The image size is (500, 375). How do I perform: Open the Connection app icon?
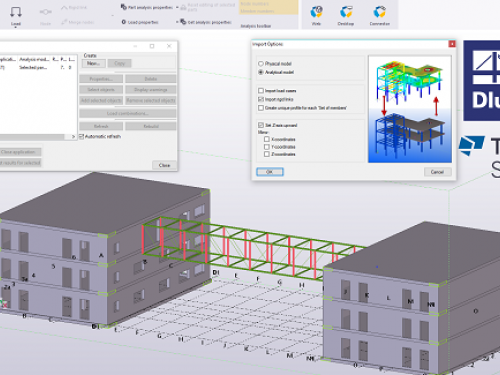[379, 15]
